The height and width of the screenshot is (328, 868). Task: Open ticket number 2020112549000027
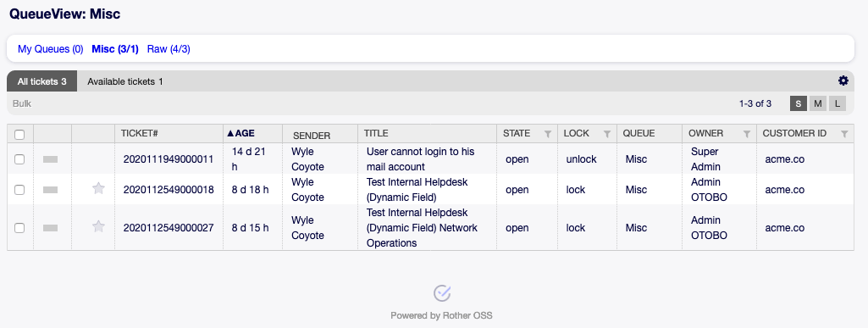tap(169, 228)
